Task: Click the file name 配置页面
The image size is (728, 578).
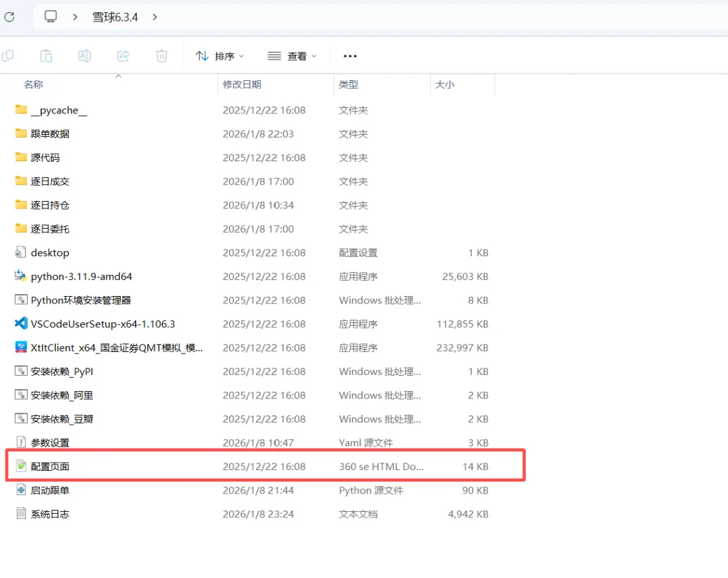Action: pos(50,467)
